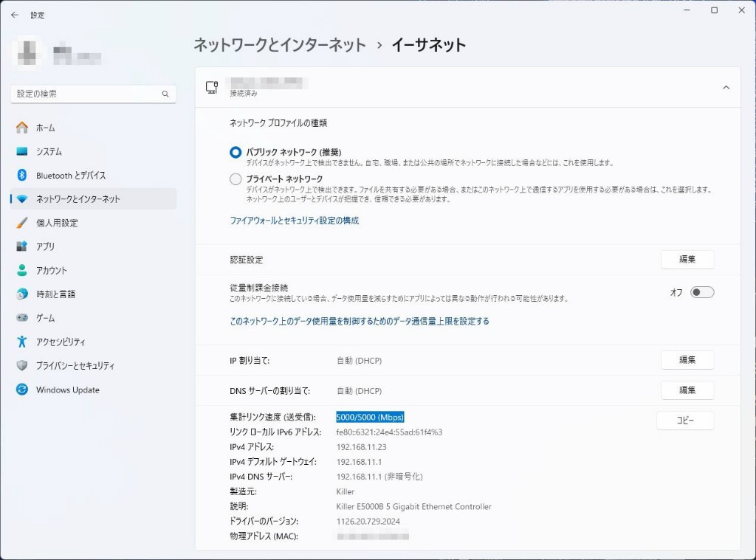Open personalization via paintbrush icon
Viewport: 756px width, 560px height.
point(22,223)
